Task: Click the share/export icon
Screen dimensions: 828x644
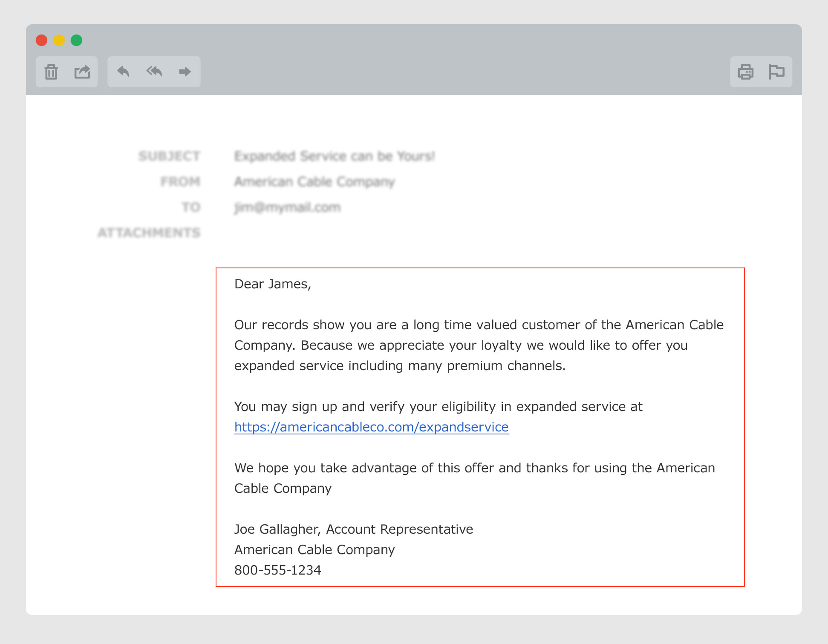Action: 82,72
